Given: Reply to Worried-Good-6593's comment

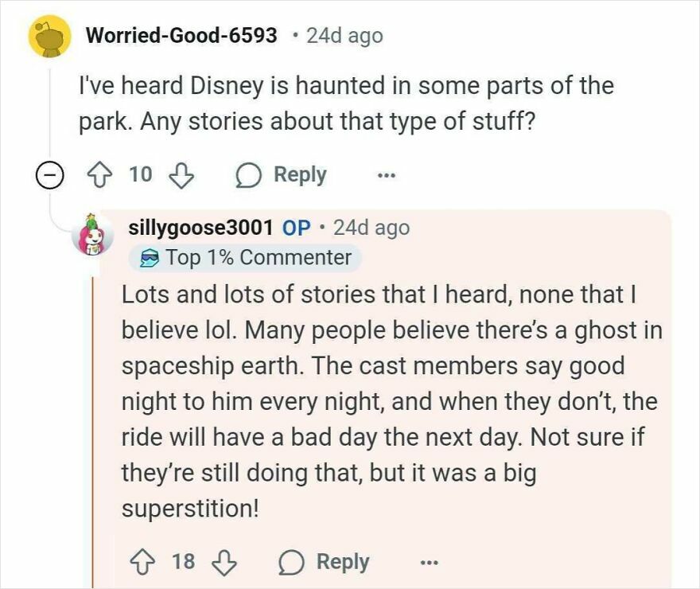Looking at the screenshot, I should (282, 174).
